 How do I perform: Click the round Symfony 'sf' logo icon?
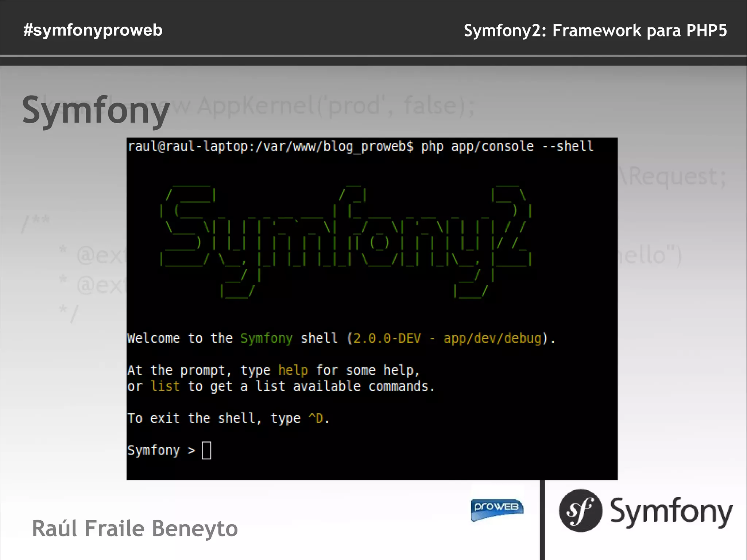pyautogui.click(x=581, y=510)
